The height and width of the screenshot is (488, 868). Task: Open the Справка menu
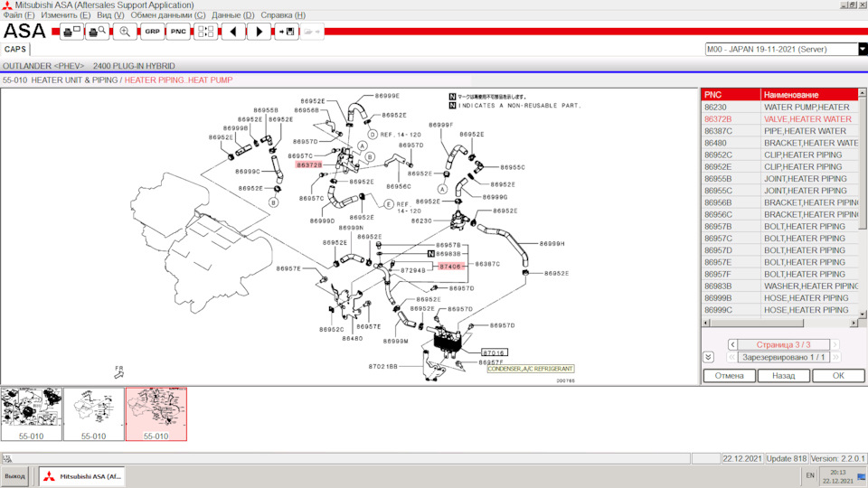tap(283, 15)
